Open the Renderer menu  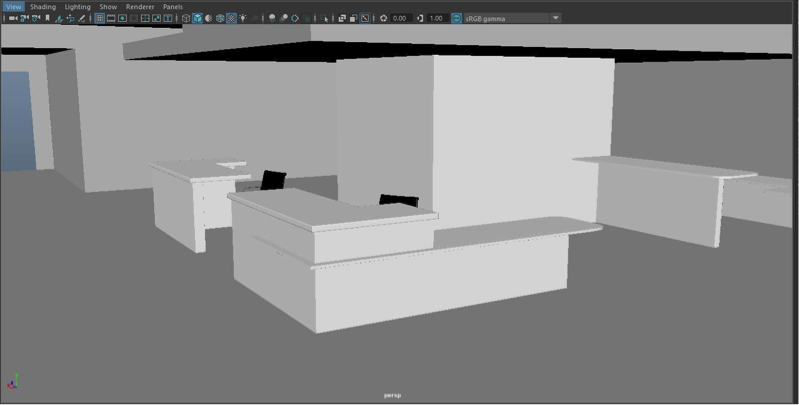pos(140,6)
